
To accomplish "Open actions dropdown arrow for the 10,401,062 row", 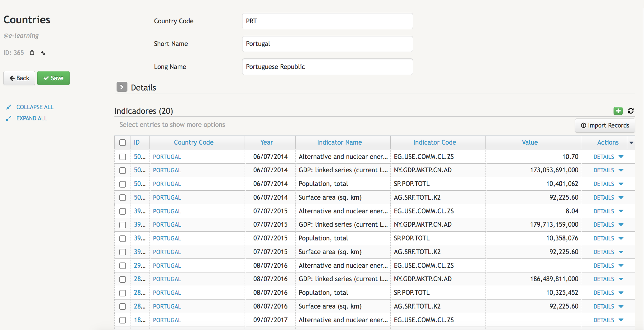I will click(621, 184).
